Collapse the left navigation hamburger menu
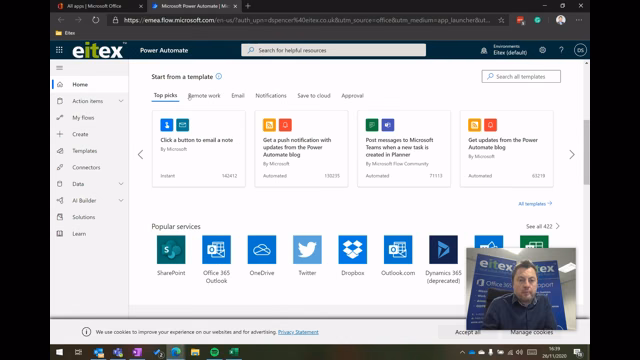The height and width of the screenshot is (360, 640). click(x=60, y=68)
